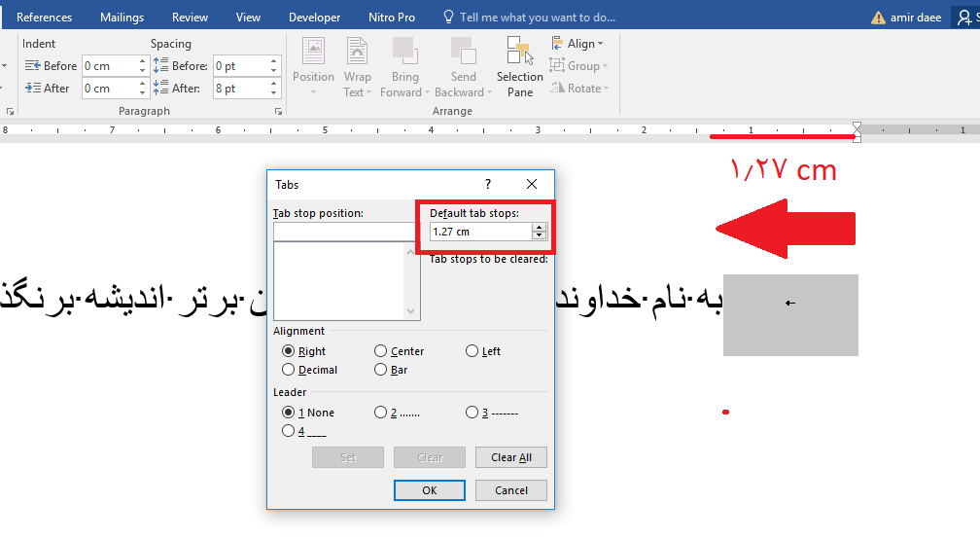Select the Left alignment radio button
The width and height of the screenshot is (980, 540).
click(x=472, y=351)
